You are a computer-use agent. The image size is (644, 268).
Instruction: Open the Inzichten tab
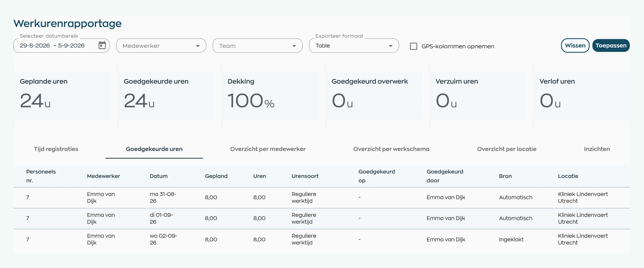[x=597, y=149]
